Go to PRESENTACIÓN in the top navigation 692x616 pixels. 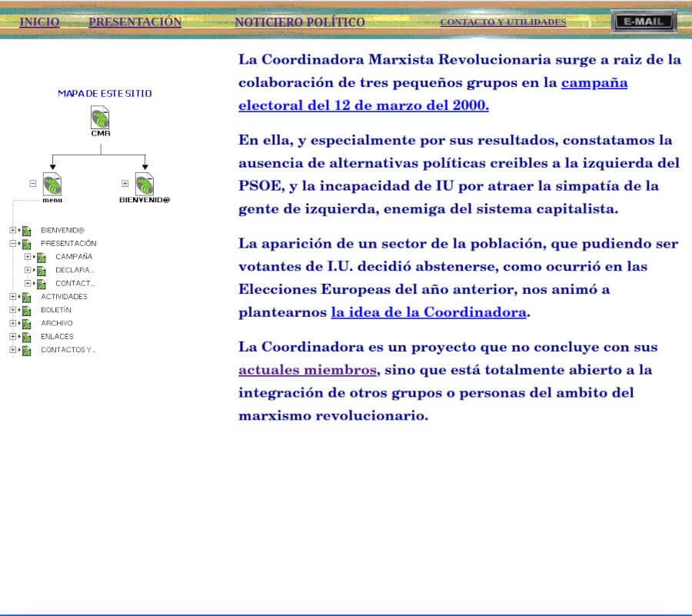pos(135,22)
